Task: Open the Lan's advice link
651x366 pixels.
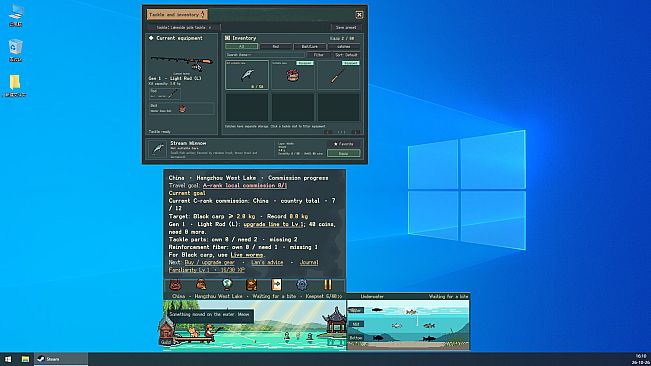Action: click(267, 262)
